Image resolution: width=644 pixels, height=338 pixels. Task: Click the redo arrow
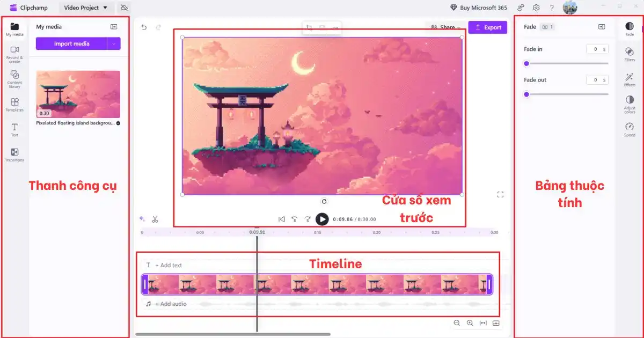tap(158, 27)
